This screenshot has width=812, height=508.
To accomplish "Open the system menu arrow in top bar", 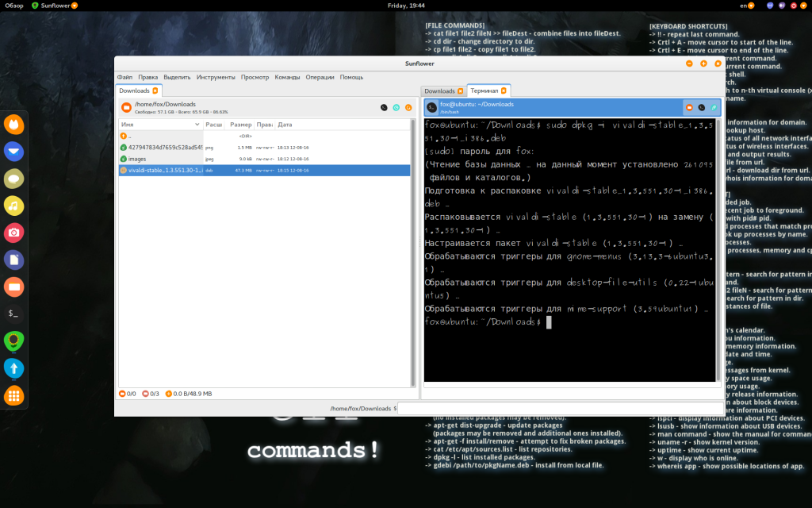I will tap(804, 6).
